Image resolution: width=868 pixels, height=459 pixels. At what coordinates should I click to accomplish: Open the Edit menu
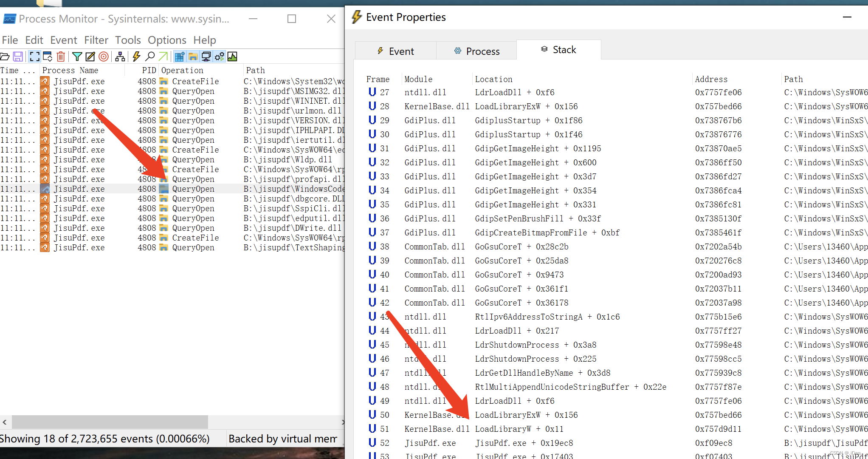tap(34, 40)
